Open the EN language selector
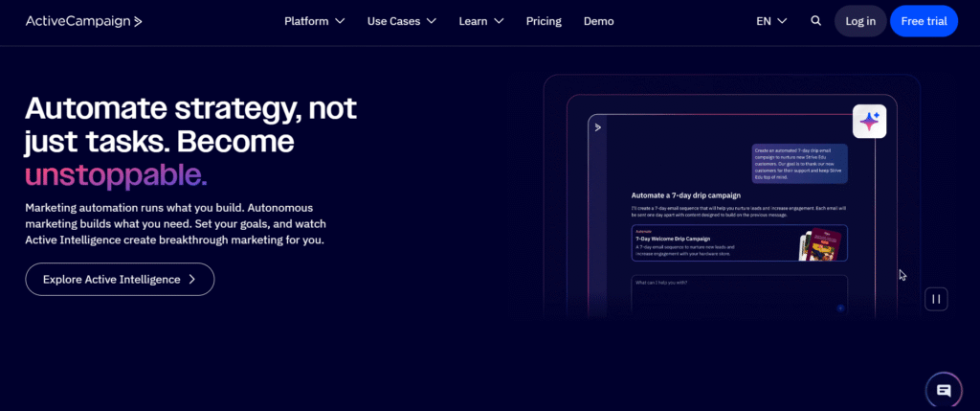The image size is (980, 411). [x=771, y=21]
